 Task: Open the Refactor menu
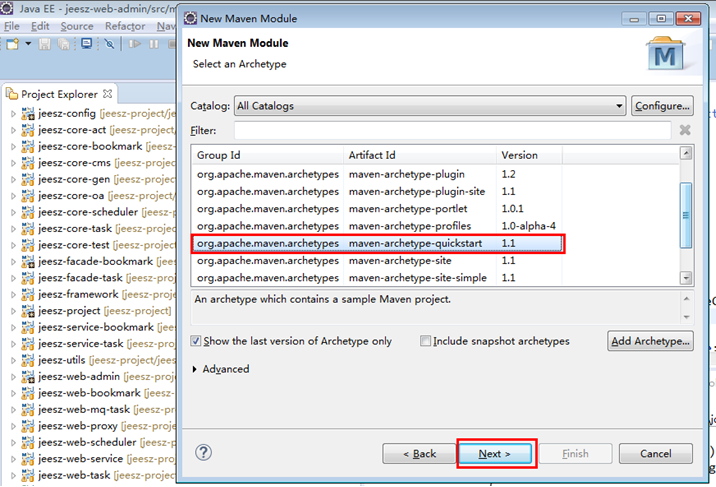(125, 26)
